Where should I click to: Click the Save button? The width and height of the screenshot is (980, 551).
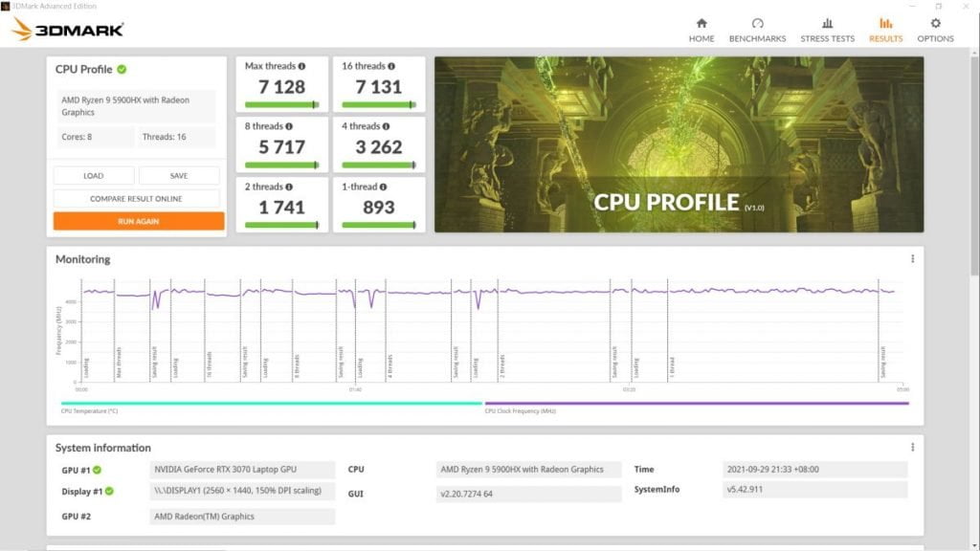pos(179,176)
